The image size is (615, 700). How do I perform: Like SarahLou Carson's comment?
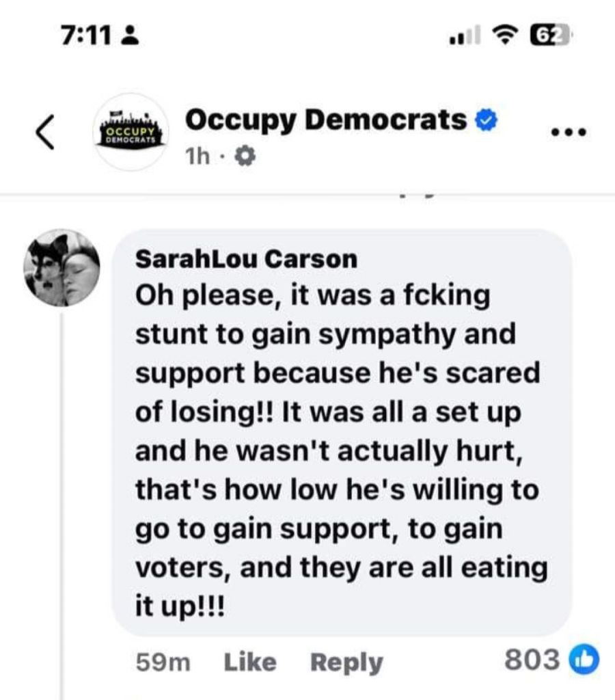249,662
